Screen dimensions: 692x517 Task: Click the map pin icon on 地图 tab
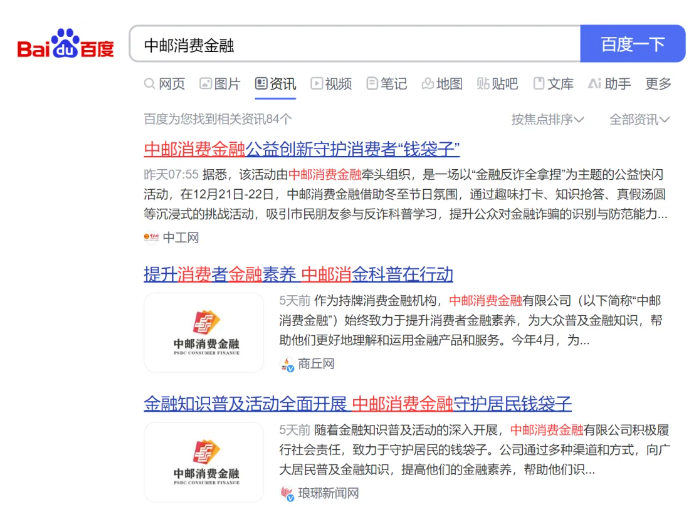click(x=427, y=83)
